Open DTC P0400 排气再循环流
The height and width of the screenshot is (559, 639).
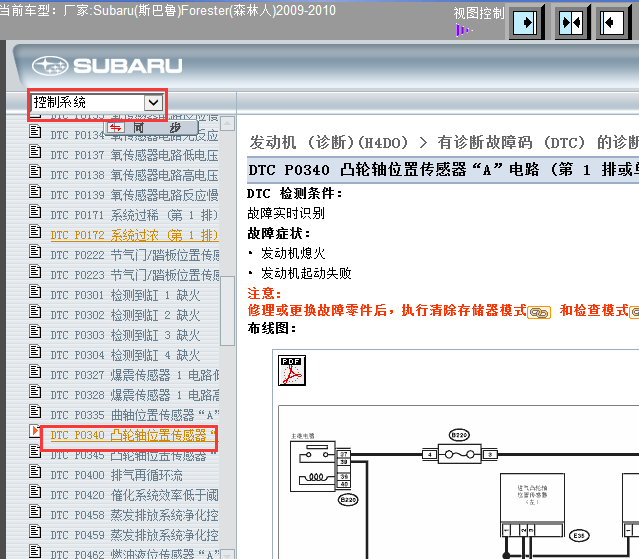point(117,475)
